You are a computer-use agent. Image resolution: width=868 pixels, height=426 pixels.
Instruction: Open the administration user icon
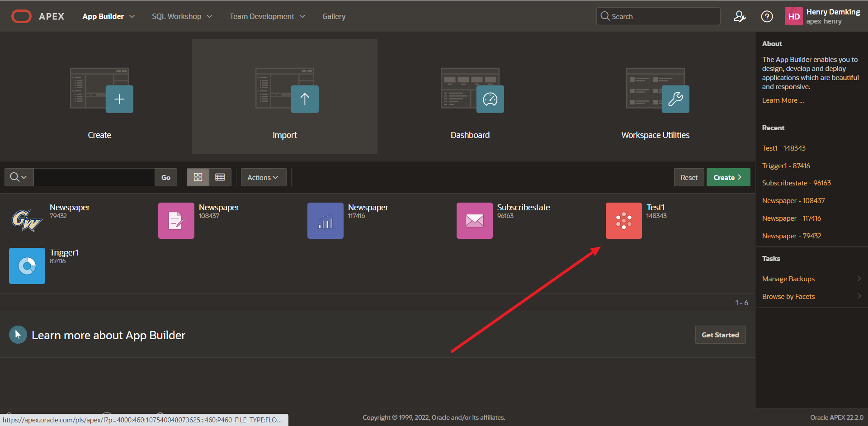740,16
